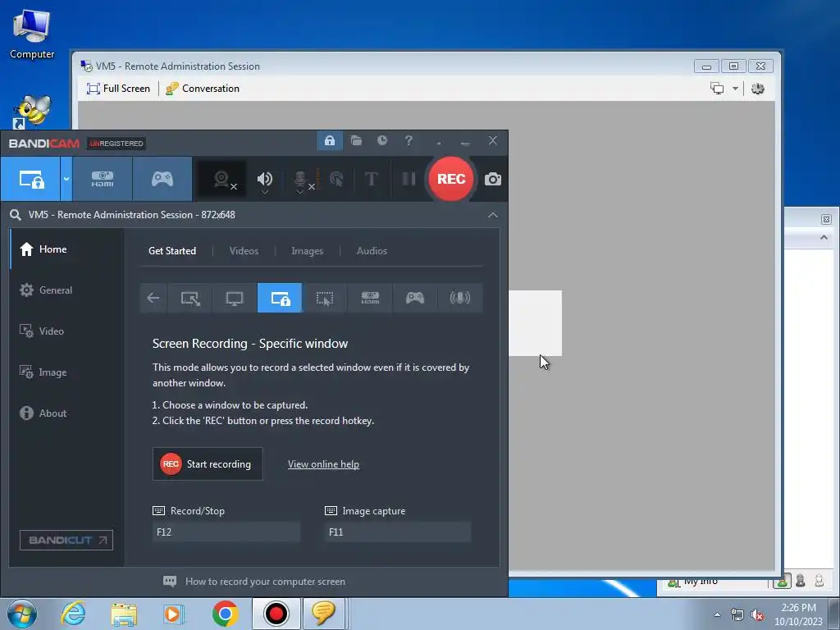Switch to game recording mode
This screenshot has height=630, width=840.
[x=162, y=179]
